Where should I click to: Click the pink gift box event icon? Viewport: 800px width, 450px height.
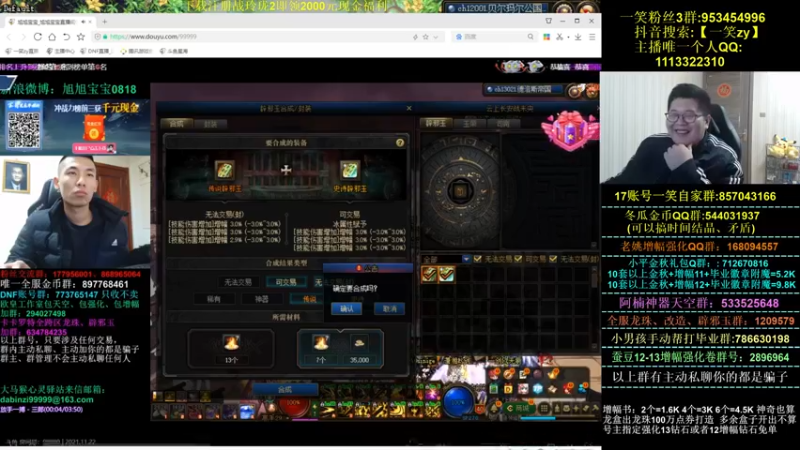click(x=570, y=130)
